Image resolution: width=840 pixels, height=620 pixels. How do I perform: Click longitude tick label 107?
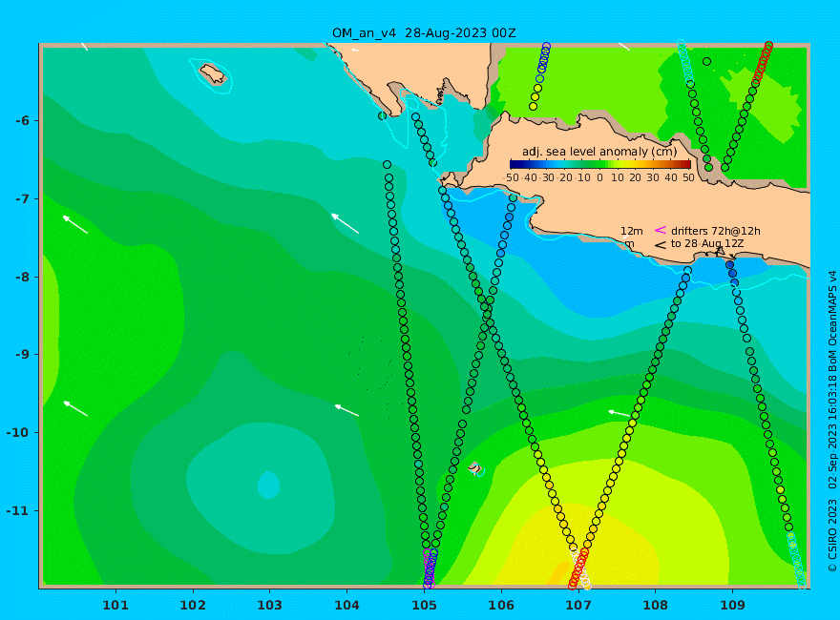coord(578,606)
